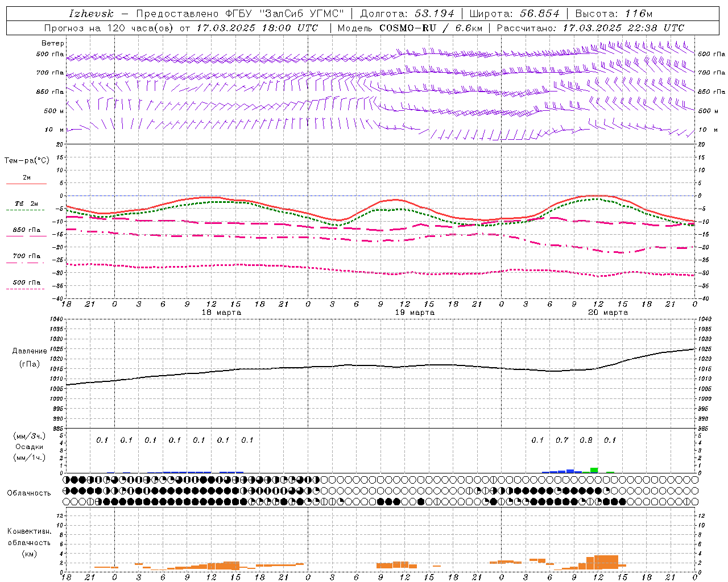Click the 'Предоставлено ФГБУ "ЗапСиб УГМС"' header text
Screen dimensions: 728x582
tap(240, 14)
